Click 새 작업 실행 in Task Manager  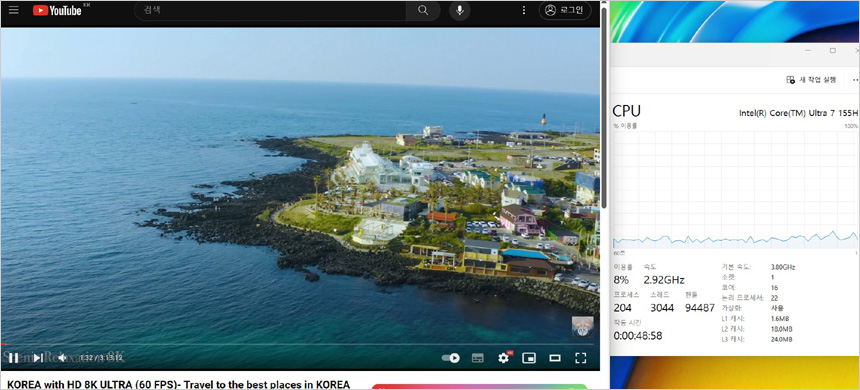811,80
